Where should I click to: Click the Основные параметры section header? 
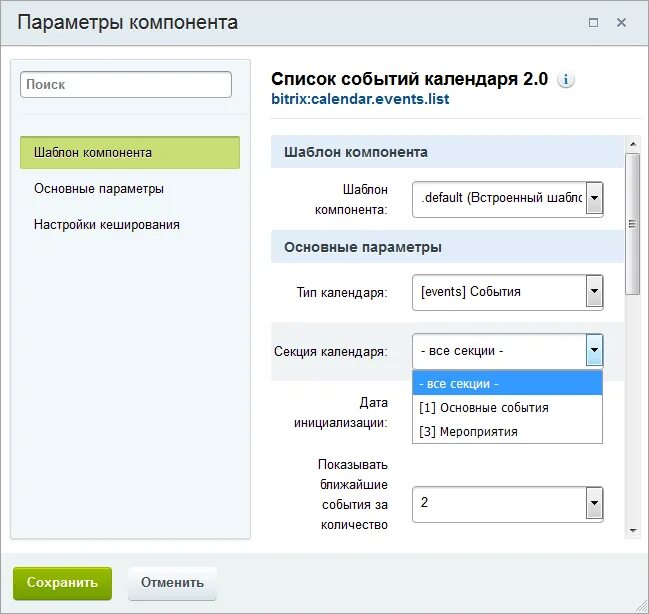(x=447, y=247)
